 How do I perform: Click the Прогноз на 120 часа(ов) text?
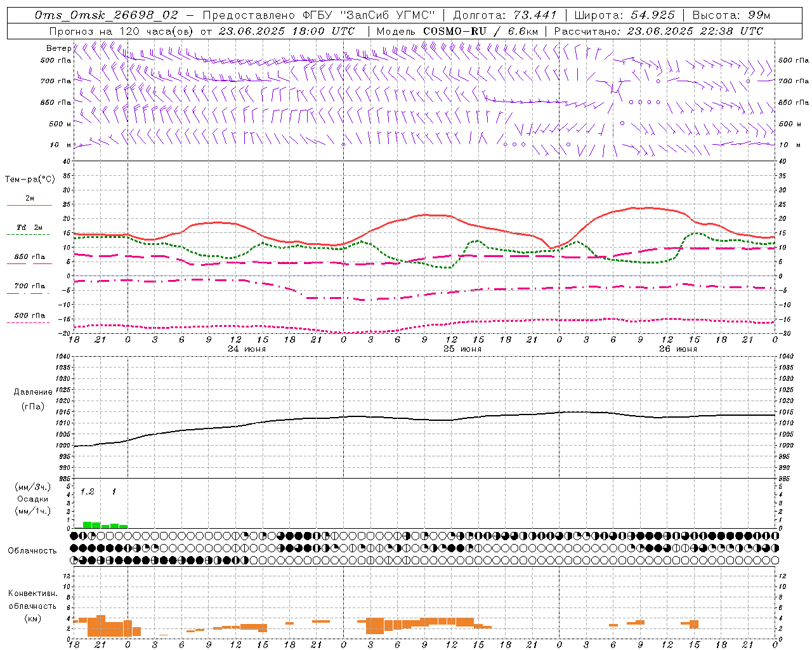pos(122,31)
